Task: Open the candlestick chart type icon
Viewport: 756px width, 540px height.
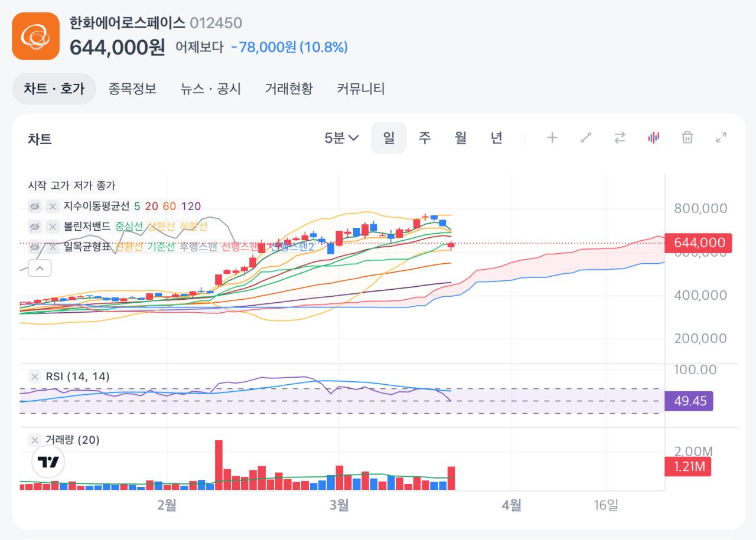Action: [x=653, y=138]
